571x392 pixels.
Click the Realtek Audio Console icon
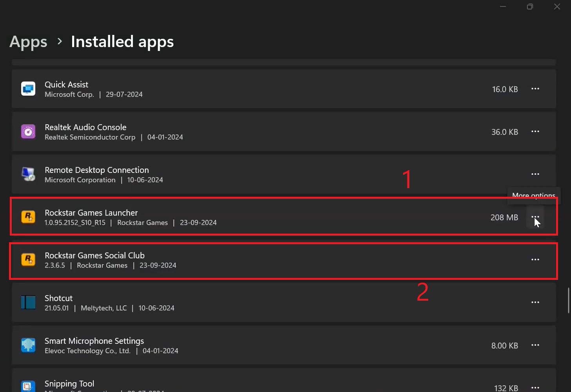click(28, 131)
